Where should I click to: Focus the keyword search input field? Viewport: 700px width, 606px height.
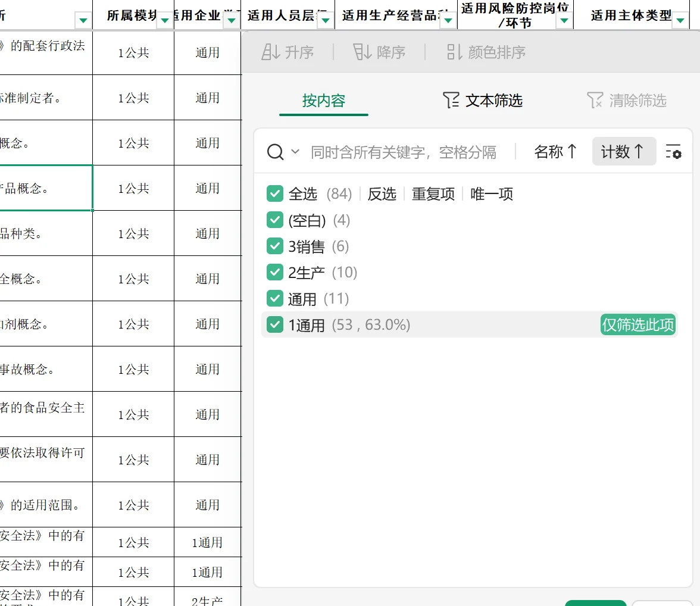pyautogui.click(x=404, y=152)
